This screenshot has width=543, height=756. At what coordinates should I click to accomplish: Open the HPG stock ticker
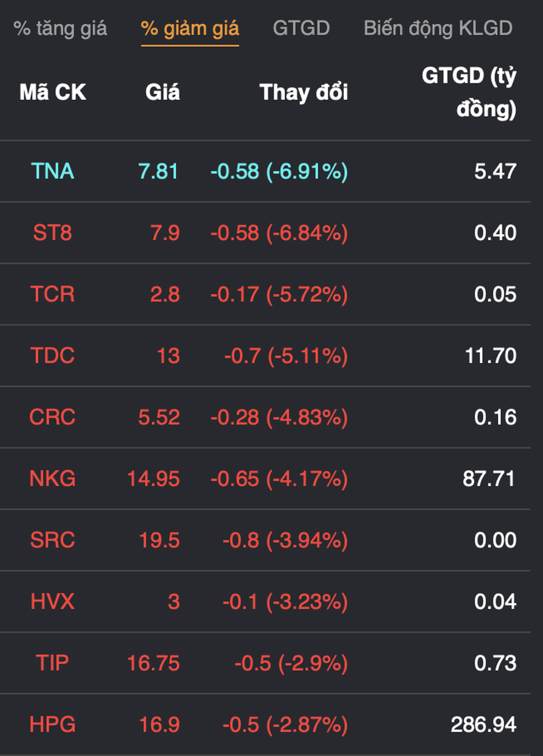tap(52, 725)
